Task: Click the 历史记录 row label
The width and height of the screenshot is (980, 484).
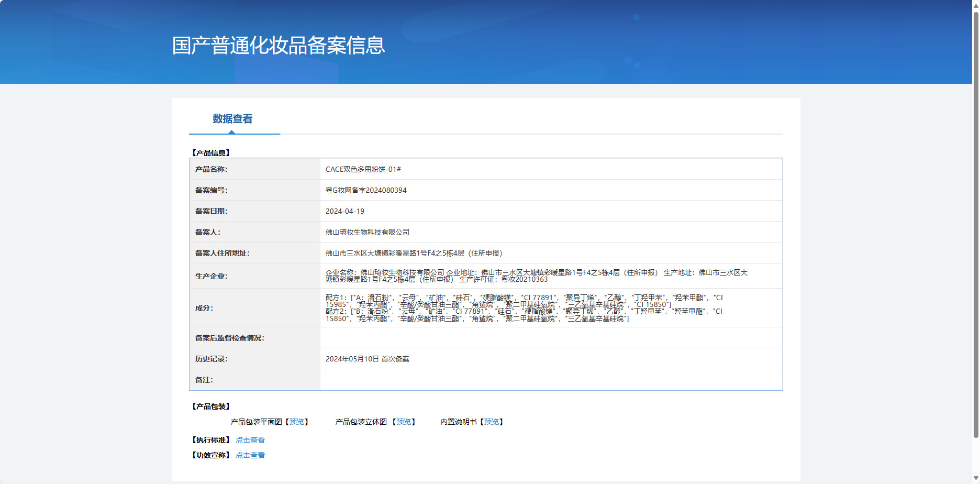Action: coord(211,359)
